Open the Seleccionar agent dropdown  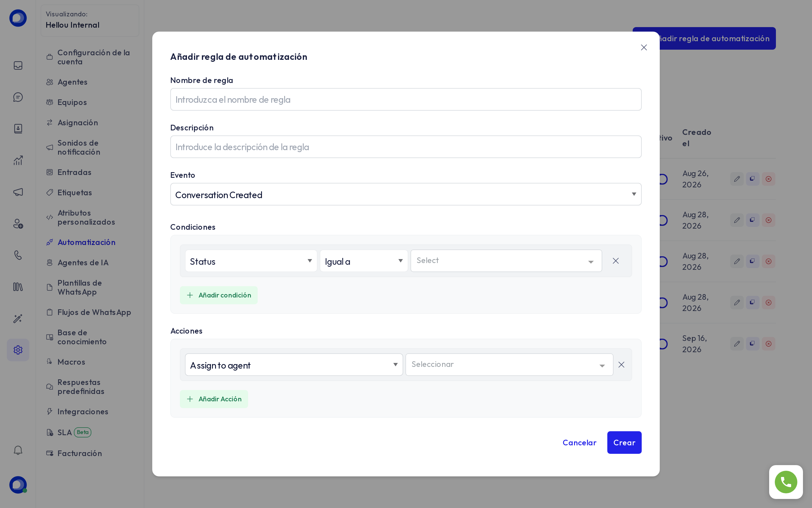[509, 365]
